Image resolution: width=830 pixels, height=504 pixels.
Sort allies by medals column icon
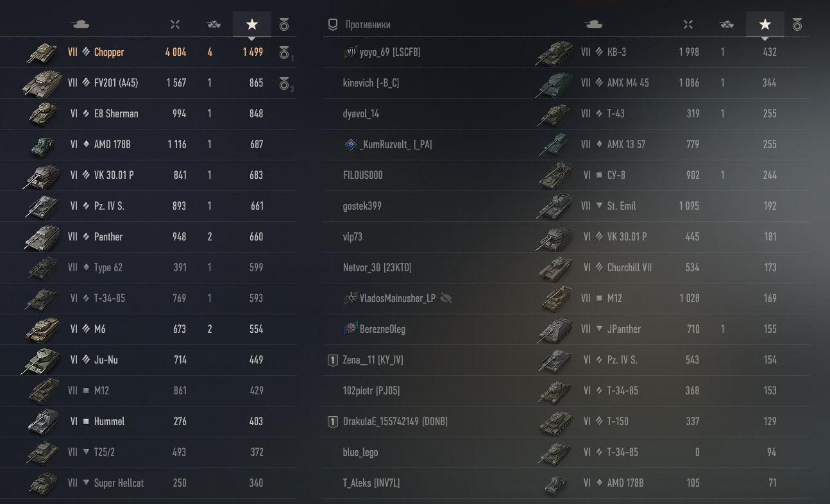click(284, 24)
